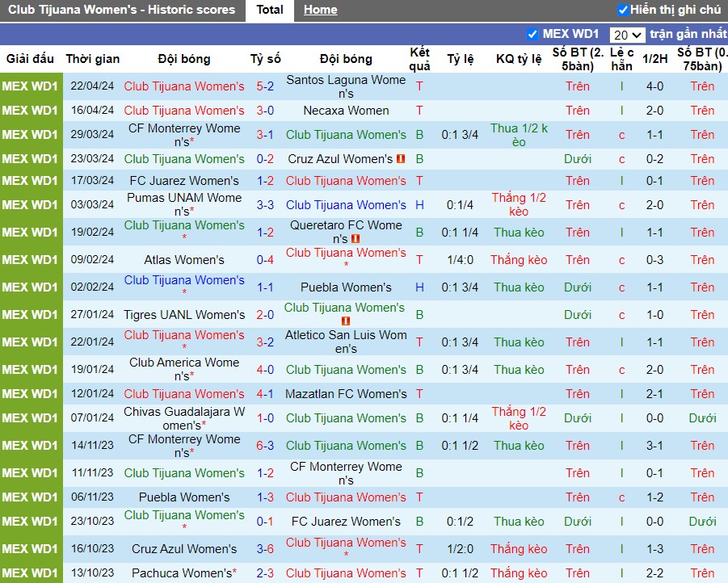Click the H result on 02/02/24 row
The image size is (728, 583).
(419, 287)
